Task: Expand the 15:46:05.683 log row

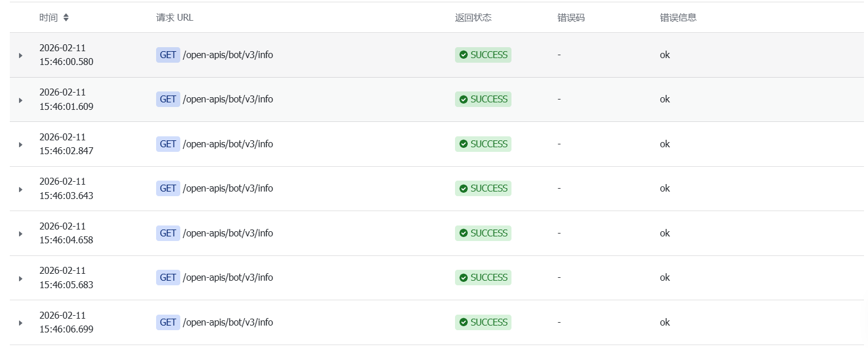Action: click(21, 278)
